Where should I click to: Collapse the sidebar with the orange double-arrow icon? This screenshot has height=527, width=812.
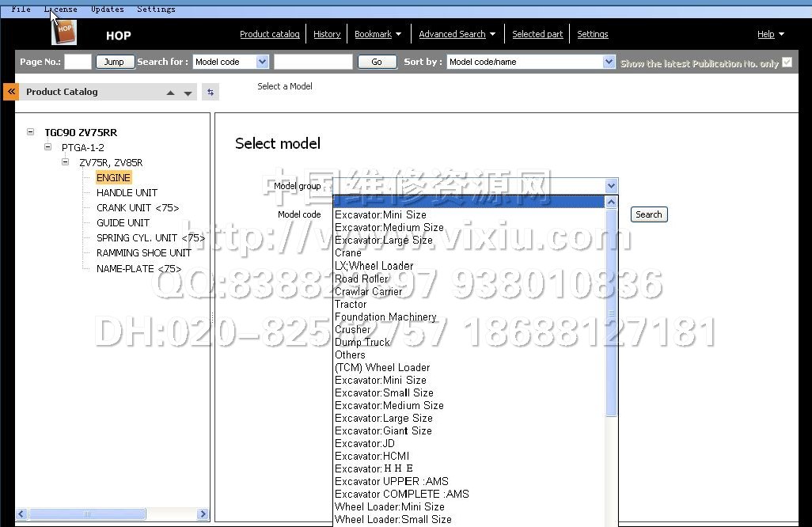pos(10,92)
